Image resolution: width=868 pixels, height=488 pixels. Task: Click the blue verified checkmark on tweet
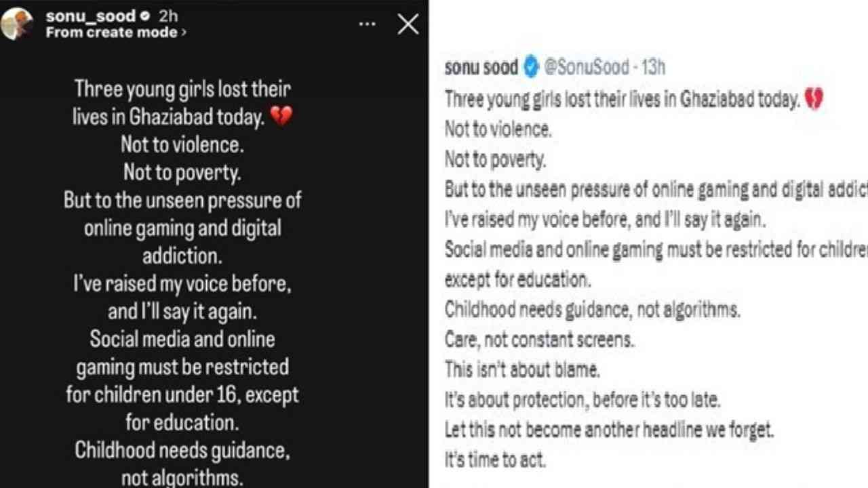(531, 66)
